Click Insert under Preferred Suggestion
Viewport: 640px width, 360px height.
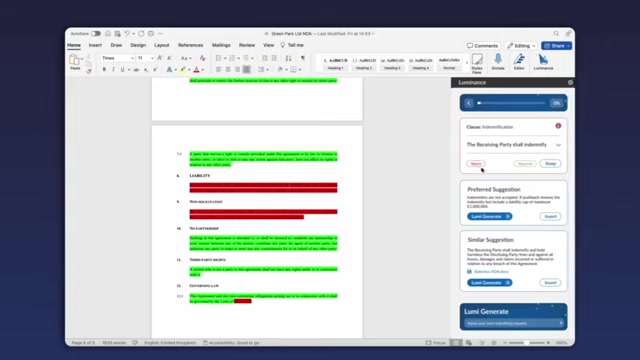click(550, 216)
